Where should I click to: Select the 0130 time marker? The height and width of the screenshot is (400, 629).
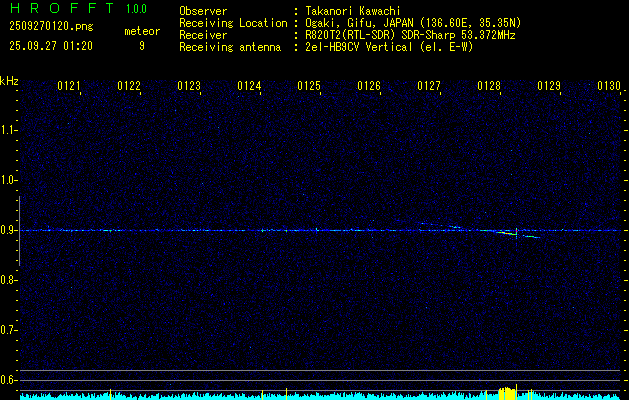[609, 87]
